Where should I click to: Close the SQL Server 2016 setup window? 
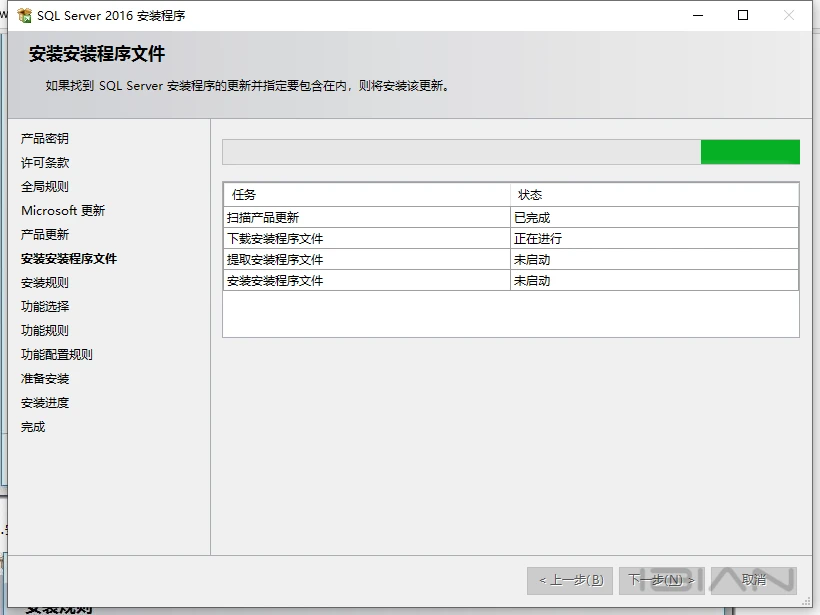tap(789, 16)
